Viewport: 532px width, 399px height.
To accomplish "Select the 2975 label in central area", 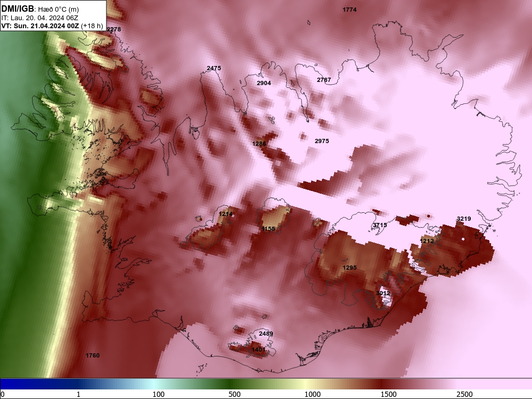I will click(322, 141).
